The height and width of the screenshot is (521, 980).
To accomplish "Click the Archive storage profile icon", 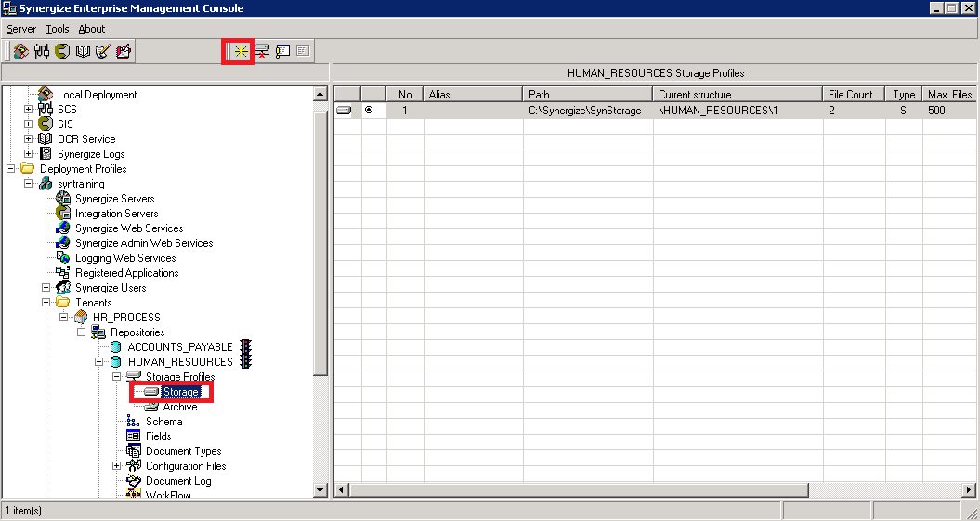I will pos(151,407).
